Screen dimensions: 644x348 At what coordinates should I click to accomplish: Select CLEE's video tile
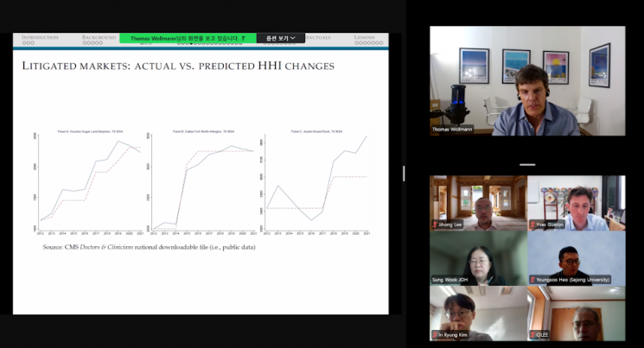click(577, 313)
